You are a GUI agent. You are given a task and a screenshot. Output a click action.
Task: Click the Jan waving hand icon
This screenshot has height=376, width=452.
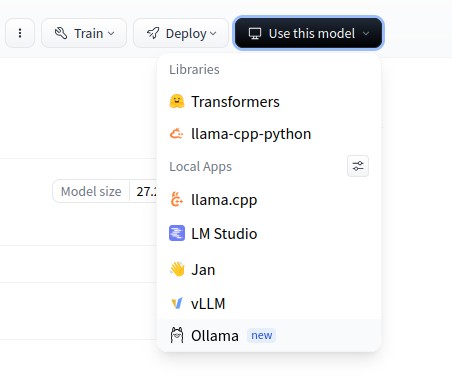pyautogui.click(x=177, y=269)
